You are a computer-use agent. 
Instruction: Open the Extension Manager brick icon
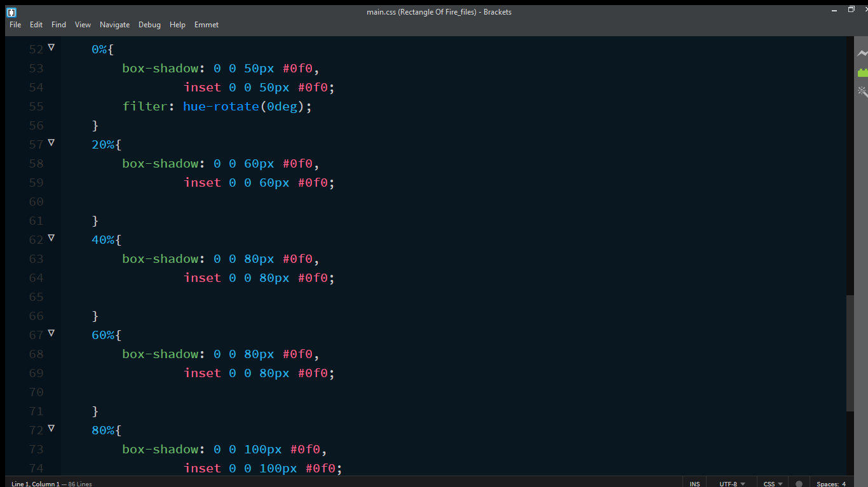pyautogui.click(x=862, y=72)
